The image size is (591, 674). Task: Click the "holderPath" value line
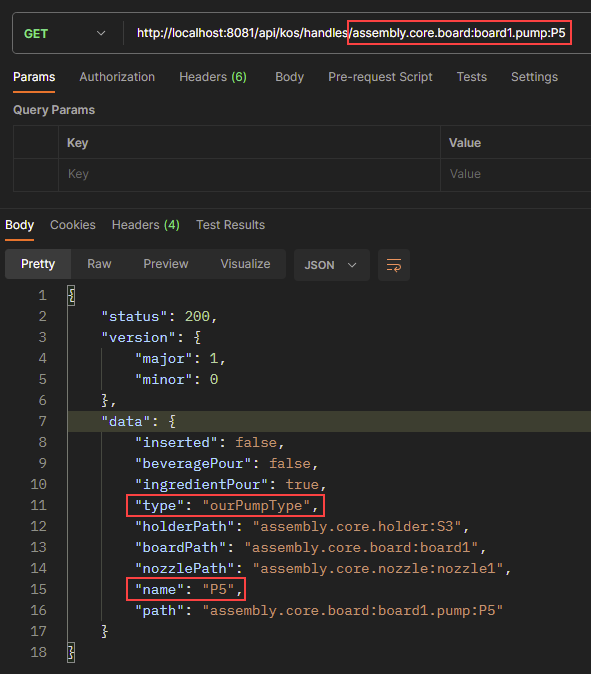[302, 527]
